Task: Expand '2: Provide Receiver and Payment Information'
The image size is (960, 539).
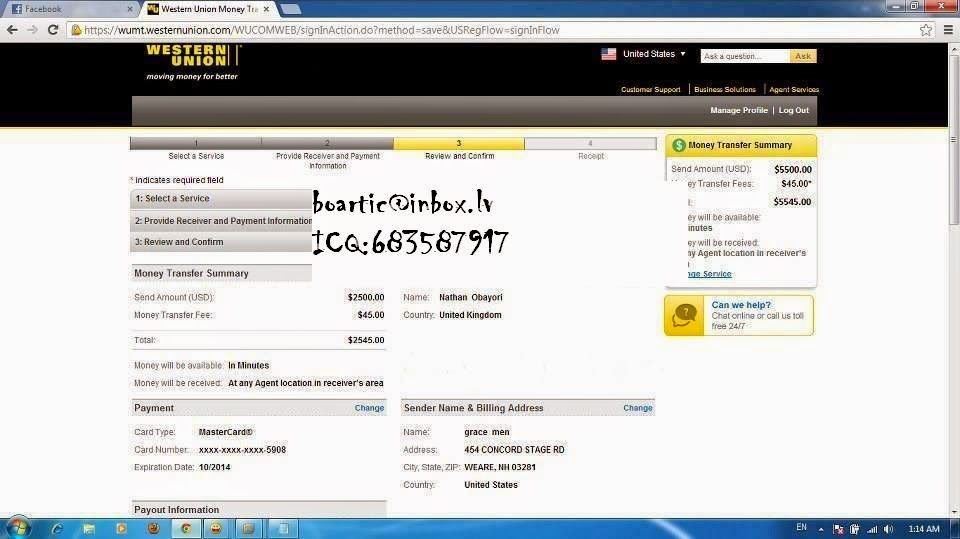Action: click(x=221, y=220)
